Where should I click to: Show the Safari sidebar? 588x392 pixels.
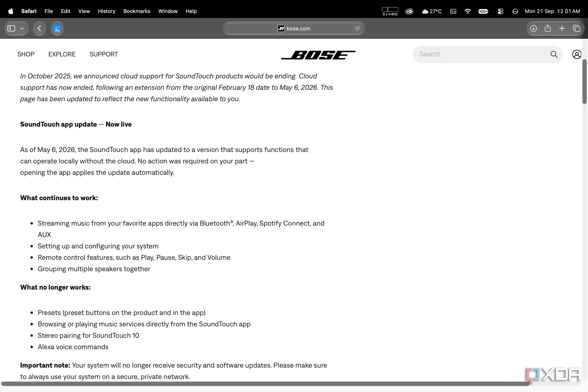pos(11,28)
